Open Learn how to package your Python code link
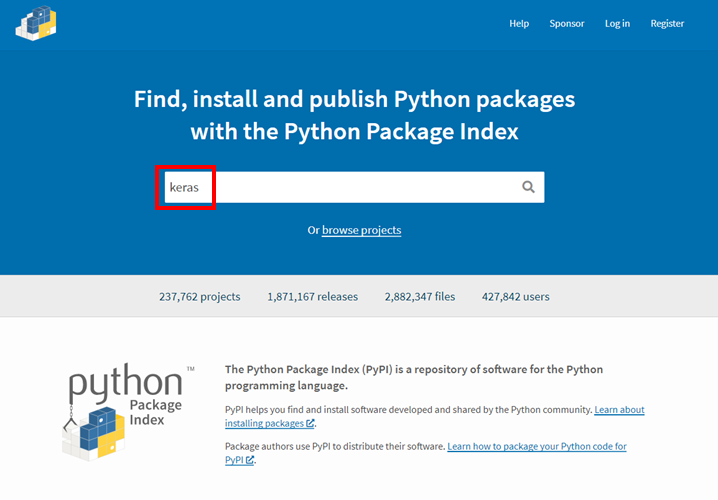The height and width of the screenshot is (500, 718). pyautogui.click(x=426, y=453)
